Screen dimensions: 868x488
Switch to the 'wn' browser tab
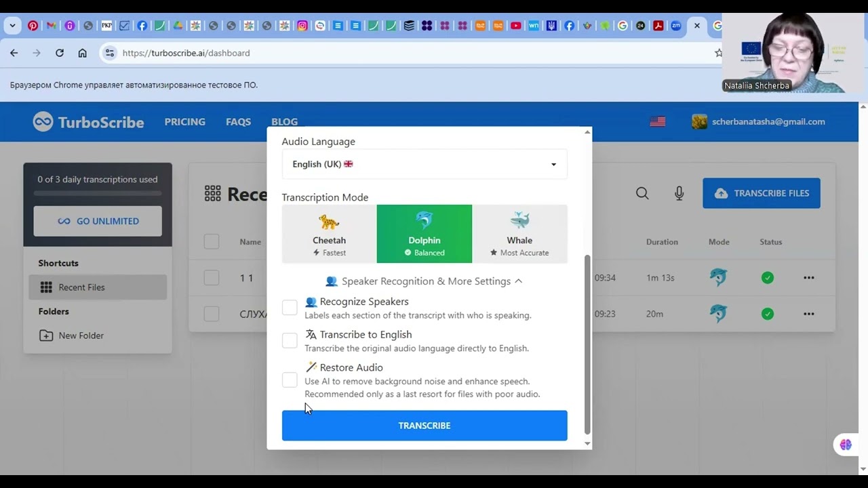click(534, 26)
